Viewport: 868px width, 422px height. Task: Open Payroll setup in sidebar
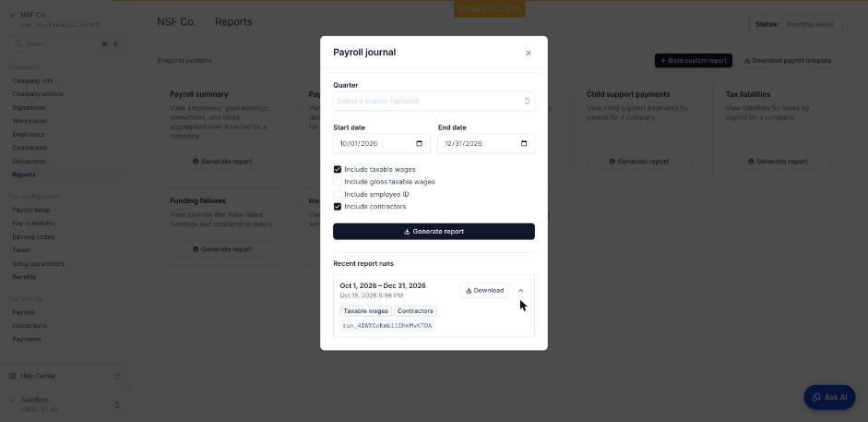[x=31, y=210]
